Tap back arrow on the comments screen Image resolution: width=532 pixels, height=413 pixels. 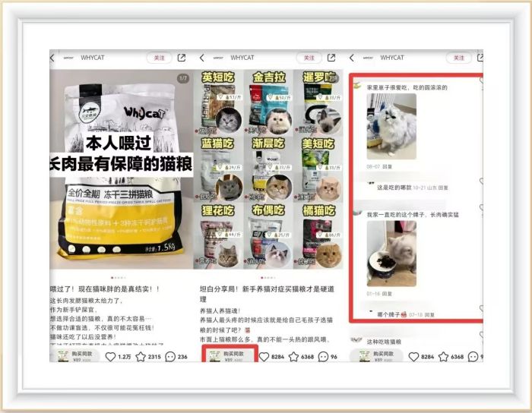coord(350,58)
